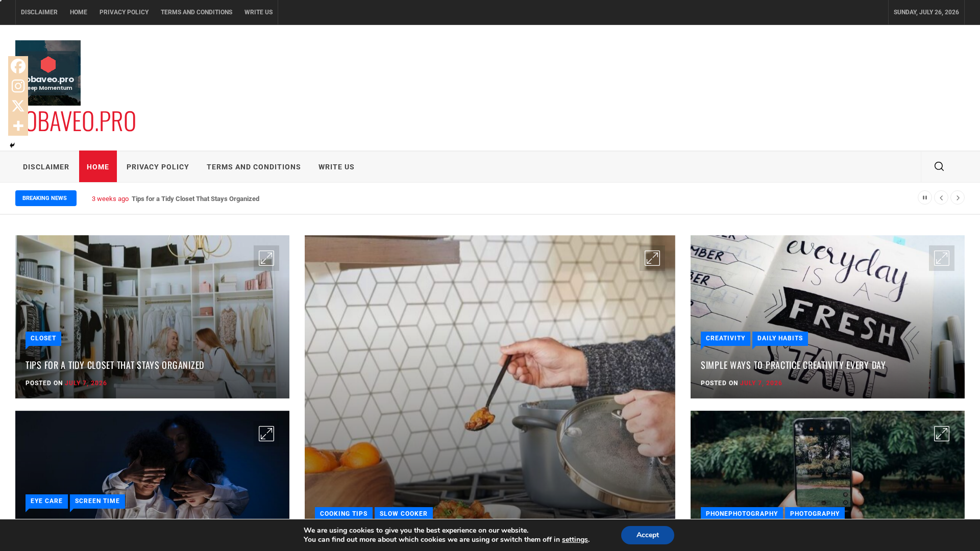The height and width of the screenshot is (551, 980).
Task: Open 'Tips for a Tidy Closet' post title
Action: pos(115,365)
